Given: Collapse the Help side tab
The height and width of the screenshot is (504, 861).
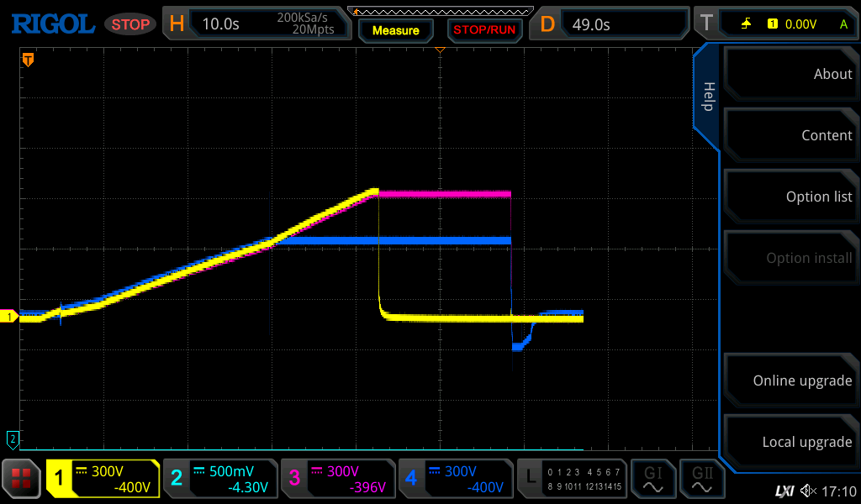Looking at the screenshot, I should coord(707,97).
